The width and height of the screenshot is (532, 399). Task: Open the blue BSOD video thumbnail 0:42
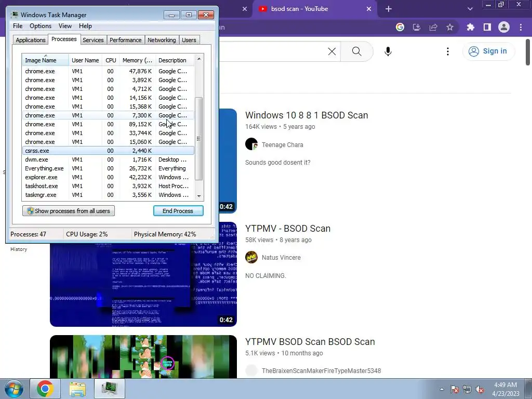point(143,274)
